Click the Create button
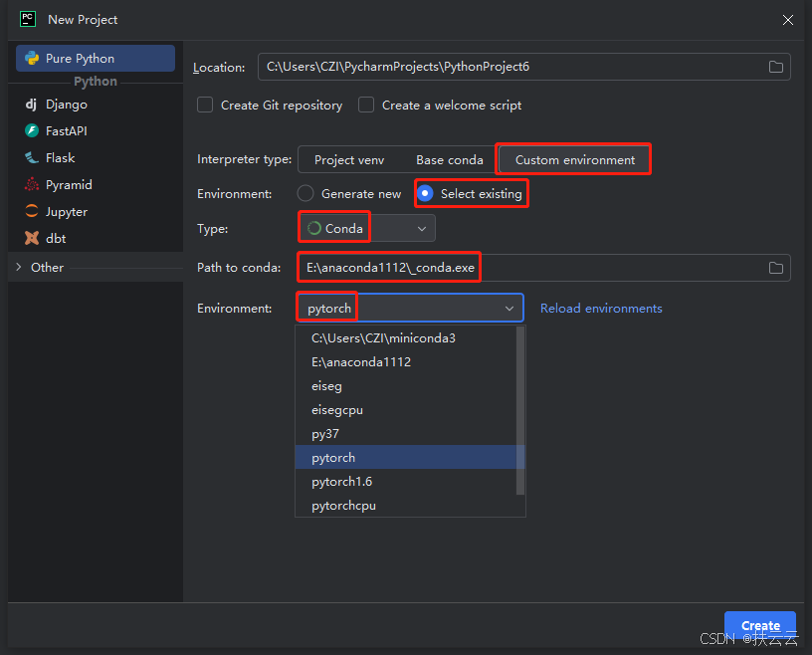The width and height of the screenshot is (812, 655). pyautogui.click(x=759, y=625)
